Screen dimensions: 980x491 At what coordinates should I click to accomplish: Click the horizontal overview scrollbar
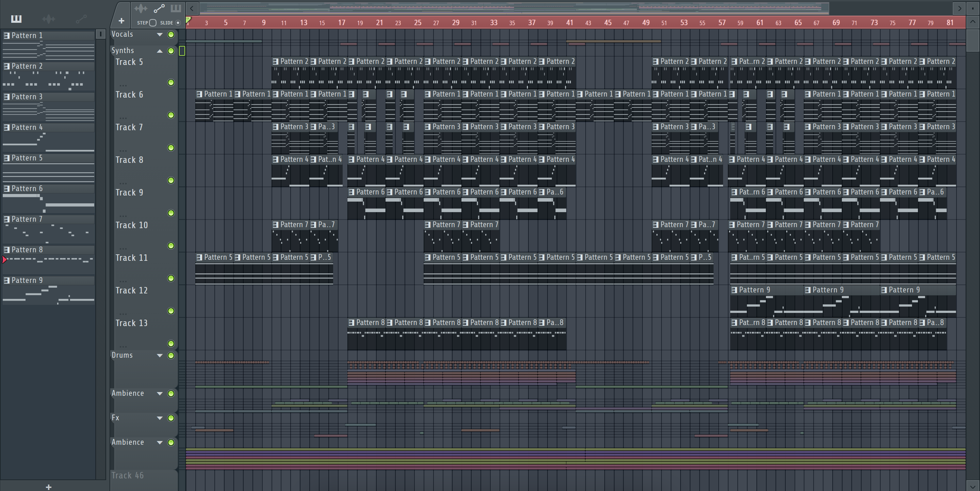(x=514, y=8)
